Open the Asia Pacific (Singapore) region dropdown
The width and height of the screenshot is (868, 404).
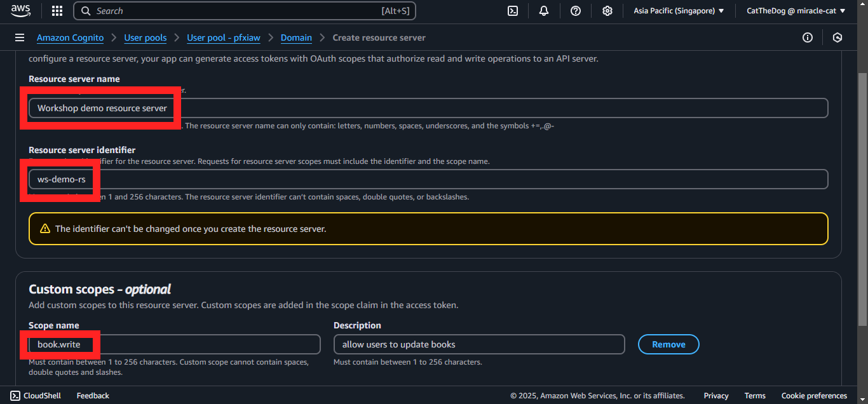tap(679, 11)
